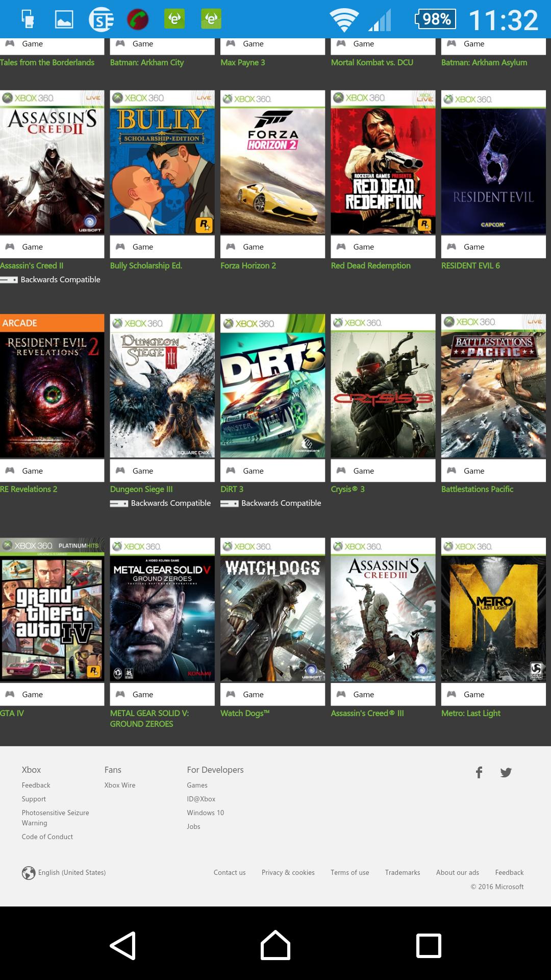
Task: Tap the Android back navigation button
Action: (123, 945)
